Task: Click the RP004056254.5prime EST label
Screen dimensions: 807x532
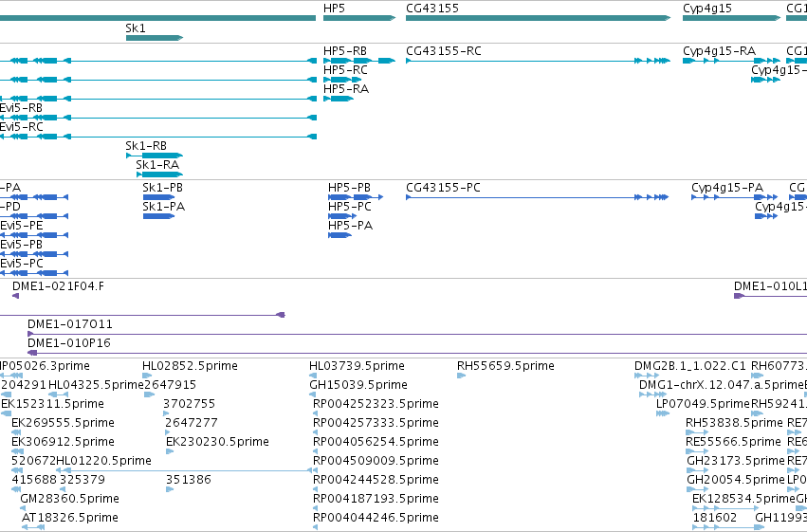Action: coord(376,443)
